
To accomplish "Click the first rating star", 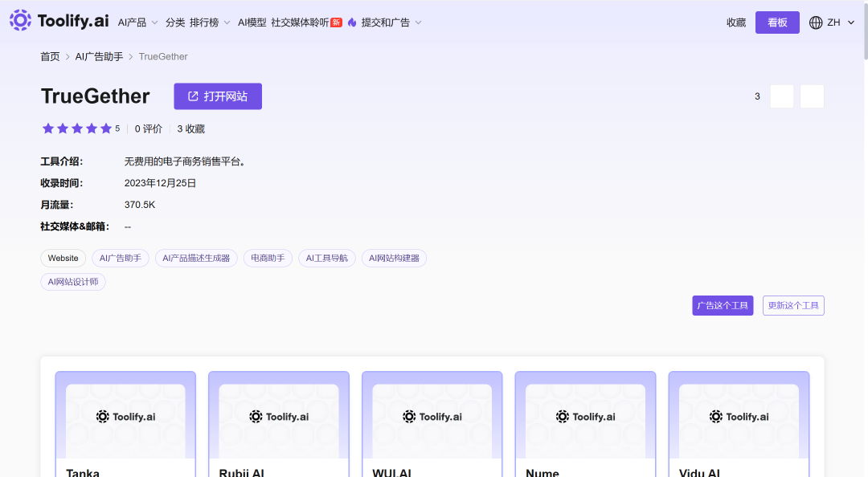I will pos(48,128).
